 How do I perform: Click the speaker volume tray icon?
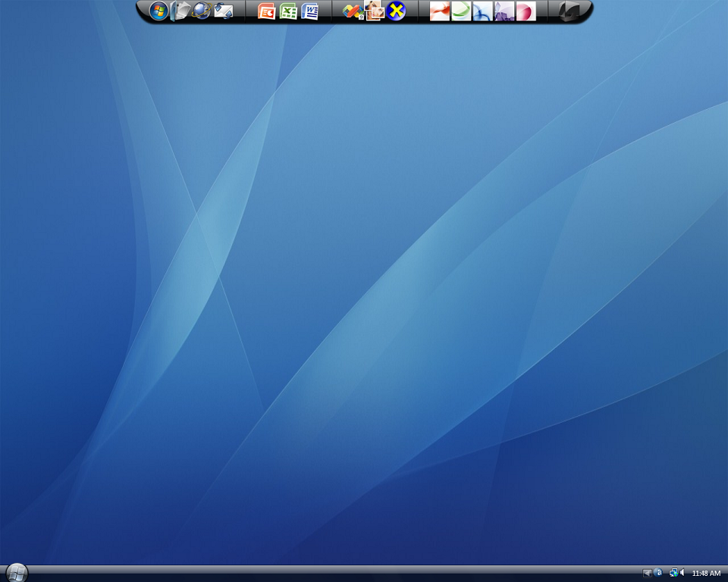click(x=682, y=573)
